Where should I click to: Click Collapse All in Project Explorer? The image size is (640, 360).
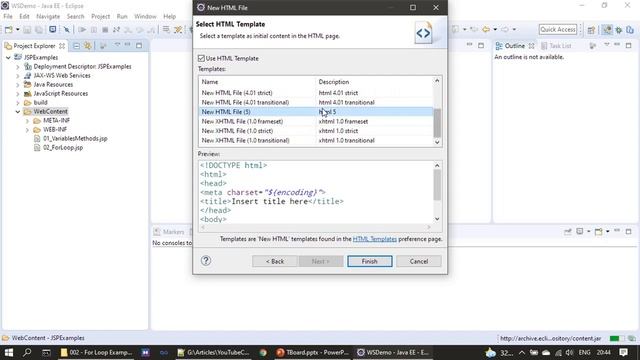point(76,46)
